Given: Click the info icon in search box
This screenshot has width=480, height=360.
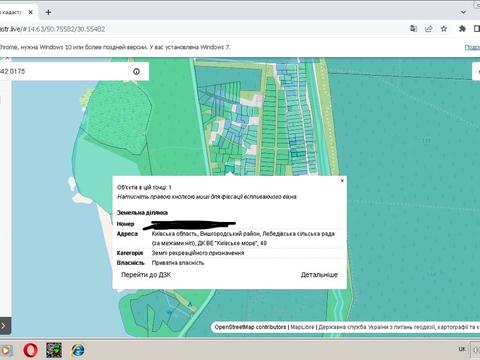Looking at the screenshot, I should (136, 71).
